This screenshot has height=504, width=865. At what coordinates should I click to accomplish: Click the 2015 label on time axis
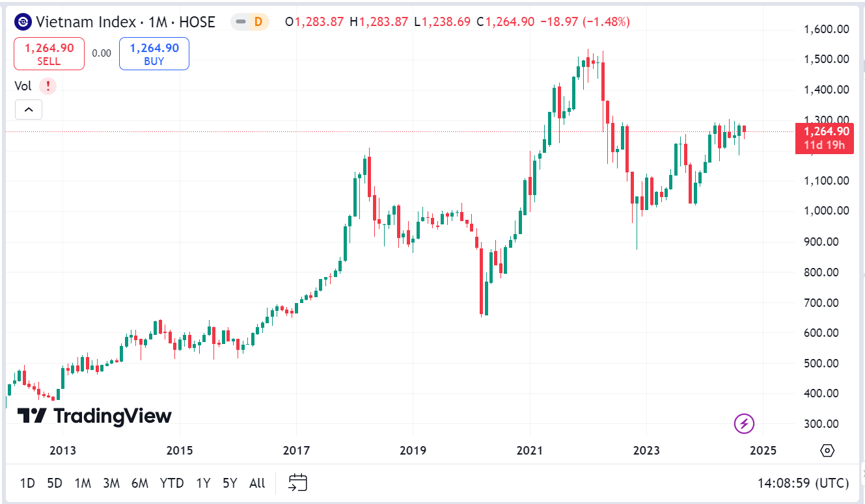(180, 451)
